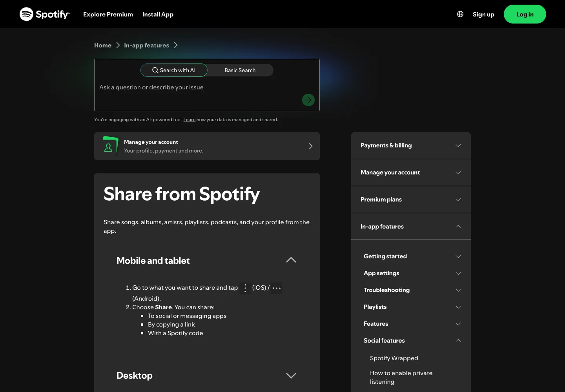Image resolution: width=565 pixels, height=392 pixels.
Task: Go to Home breadcrumb
Action: pos(103,45)
